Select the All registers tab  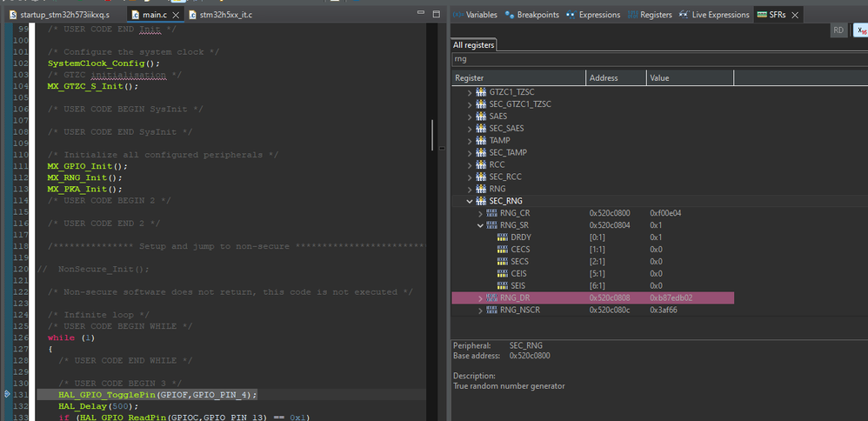point(474,44)
